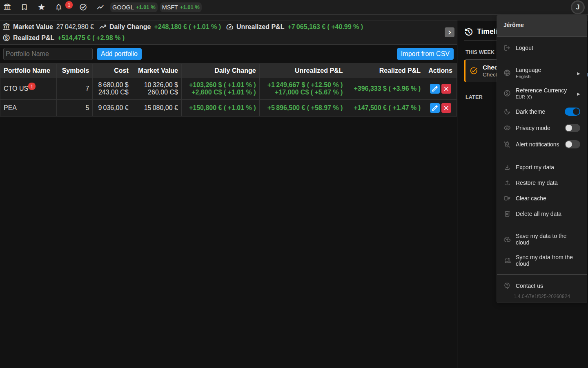Viewport: 588px width, 368px height.
Task: Click the currency icon beside Reference Currency
Action: click(507, 93)
